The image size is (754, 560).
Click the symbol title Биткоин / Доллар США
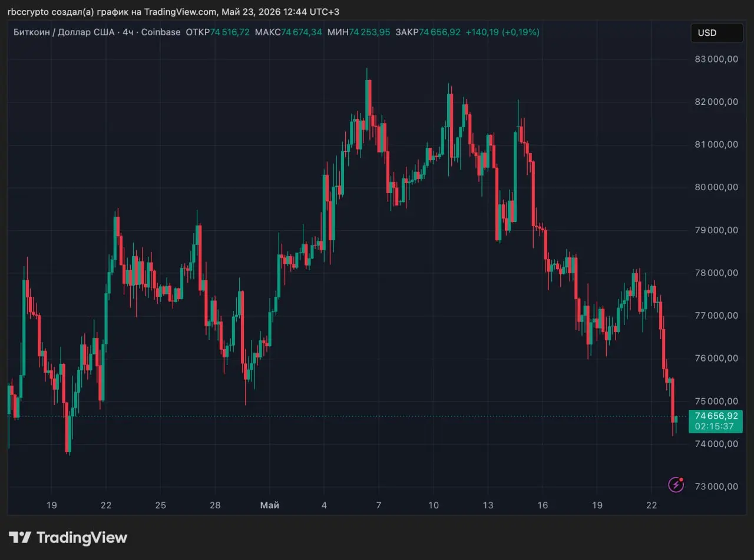tap(64, 32)
